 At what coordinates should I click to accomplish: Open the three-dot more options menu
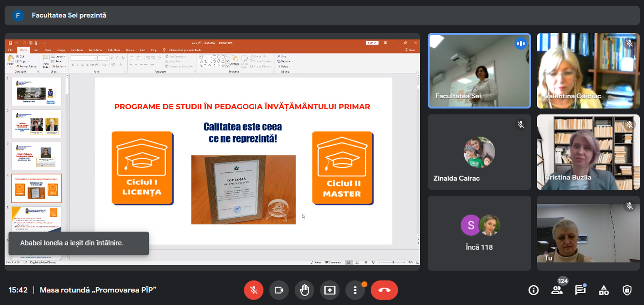click(x=355, y=290)
